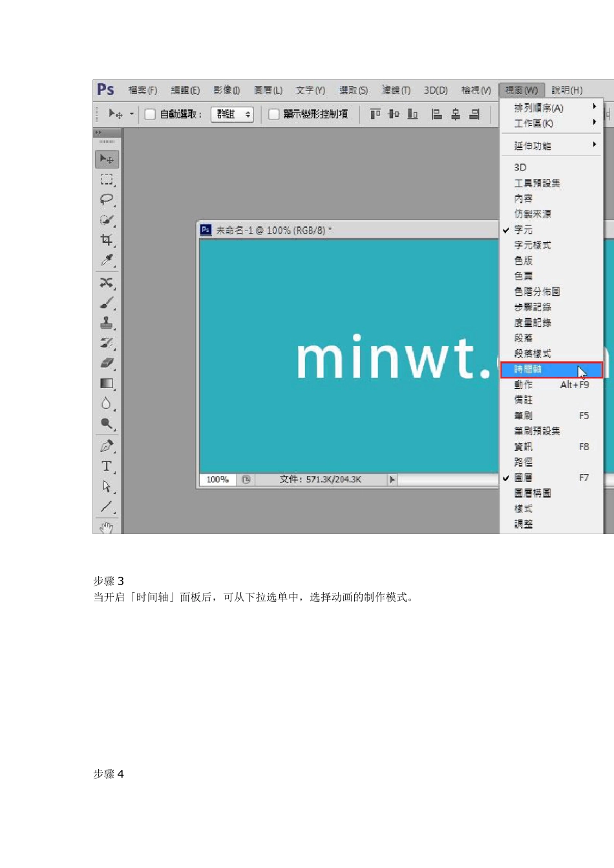Select the Blur droplet tool

pos(107,404)
